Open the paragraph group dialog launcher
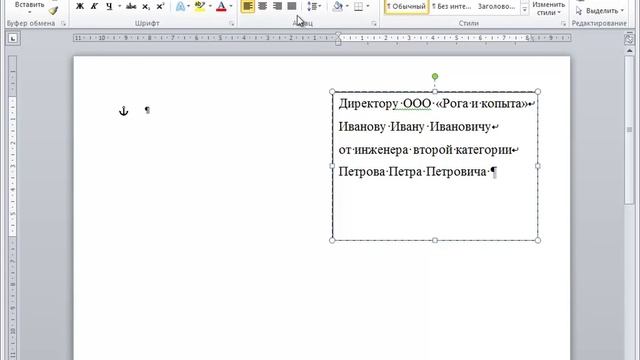Image resolution: width=640 pixels, height=360 pixels. click(x=373, y=24)
